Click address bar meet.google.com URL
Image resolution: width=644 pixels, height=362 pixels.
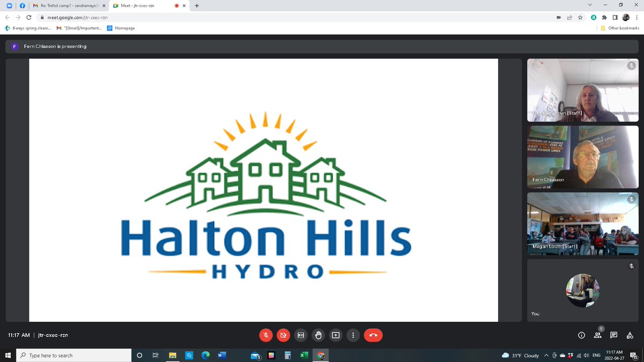click(x=77, y=17)
